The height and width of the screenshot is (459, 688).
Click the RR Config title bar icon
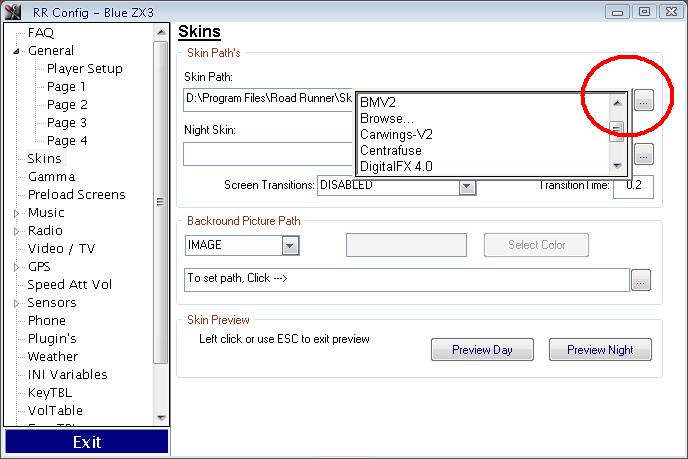pyautogui.click(x=12, y=11)
